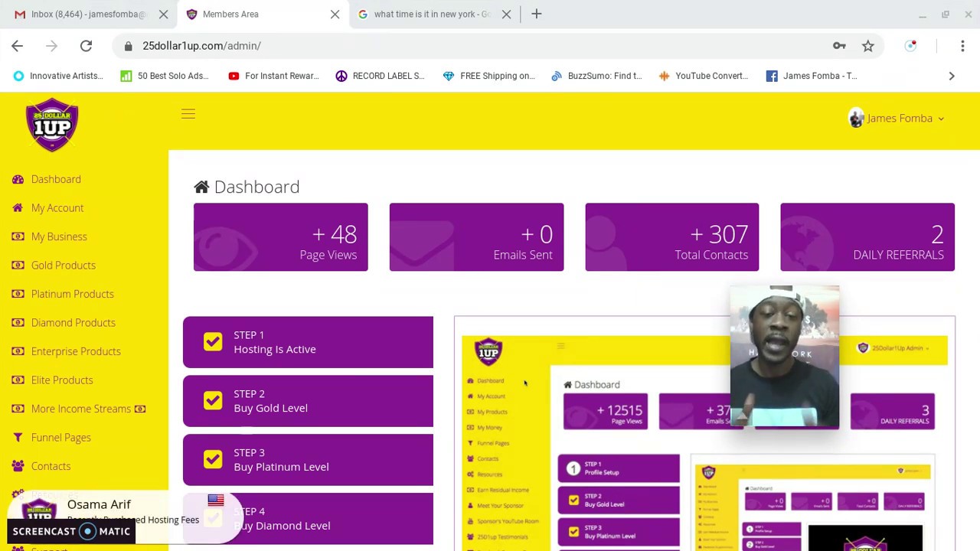
Task: Open Dashboard in the sidebar
Action: tap(56, 179)
